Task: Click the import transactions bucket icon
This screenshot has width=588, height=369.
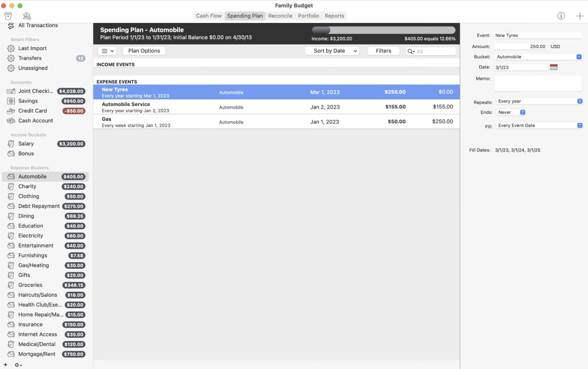Action: (8, 16)
